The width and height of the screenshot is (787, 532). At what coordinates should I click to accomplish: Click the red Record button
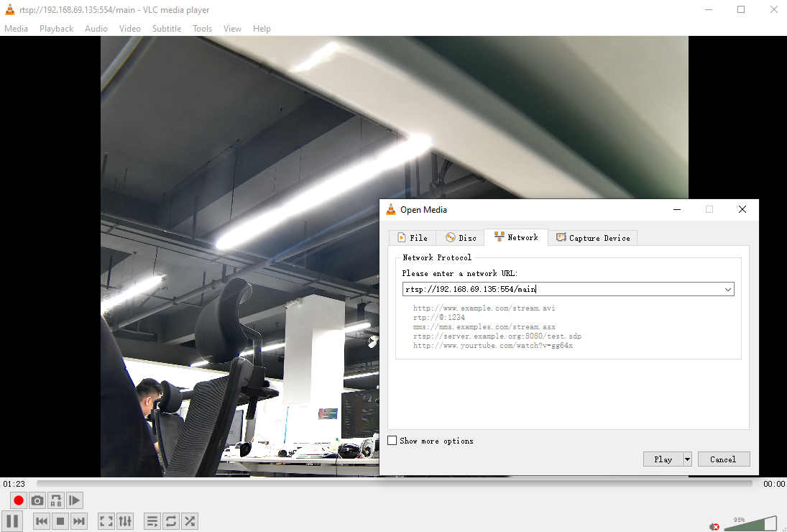point(19,500)
